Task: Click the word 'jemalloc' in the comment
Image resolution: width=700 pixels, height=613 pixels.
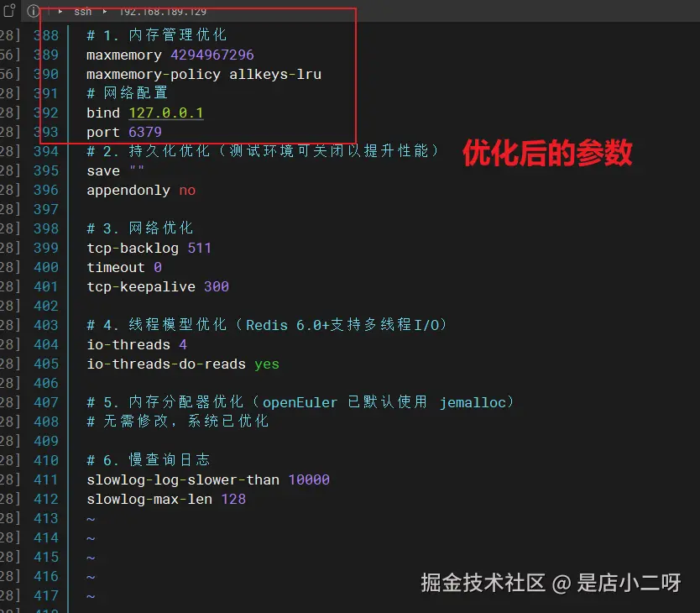Action: click(473, 402)
